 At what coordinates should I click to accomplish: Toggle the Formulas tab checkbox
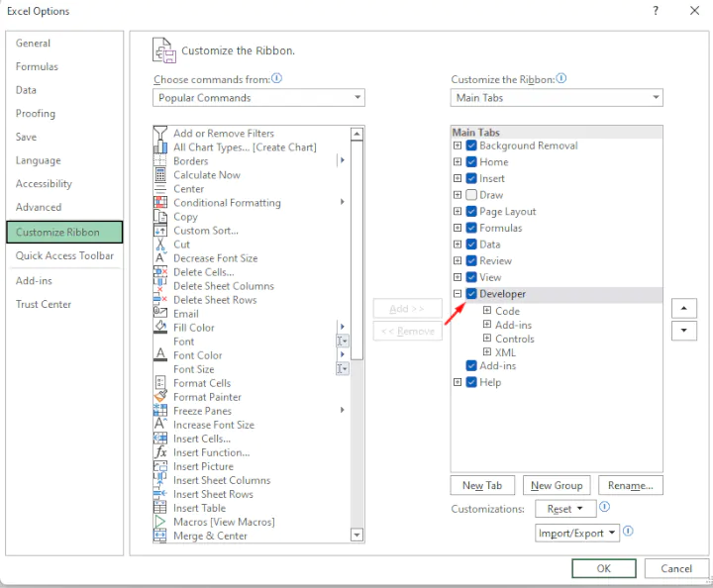[x=471, y=228]
